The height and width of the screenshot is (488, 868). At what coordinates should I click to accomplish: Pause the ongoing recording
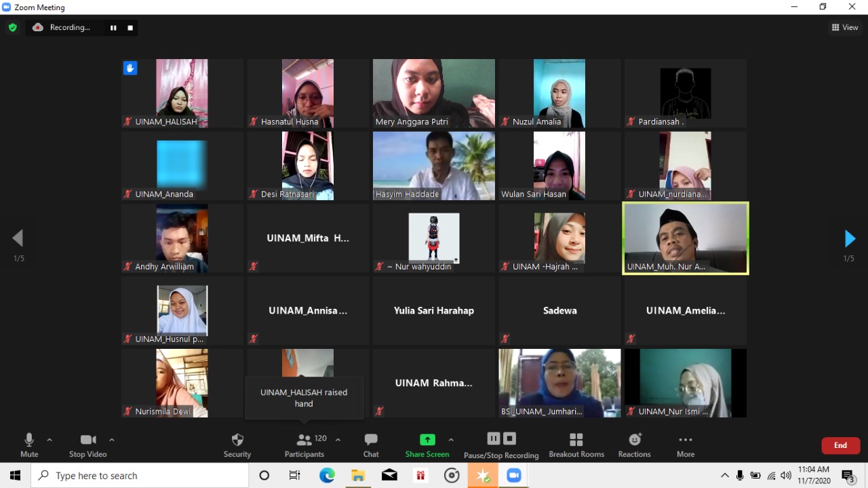(493, 438)
